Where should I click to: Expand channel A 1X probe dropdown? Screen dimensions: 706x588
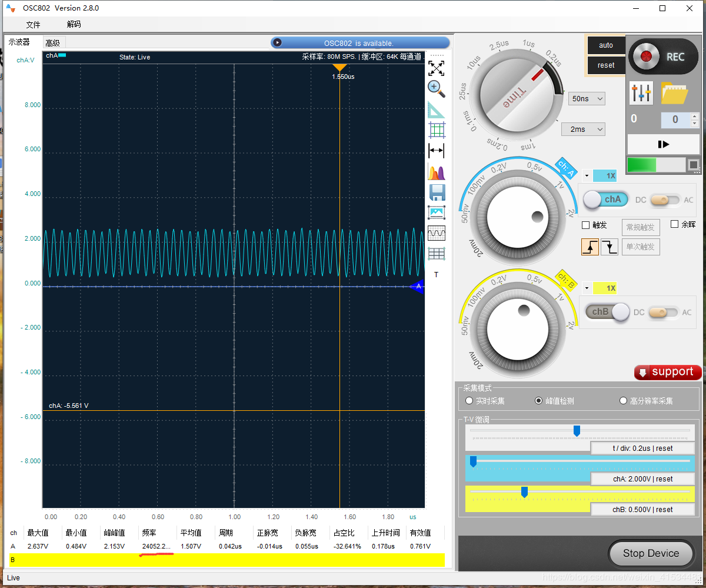587,175
